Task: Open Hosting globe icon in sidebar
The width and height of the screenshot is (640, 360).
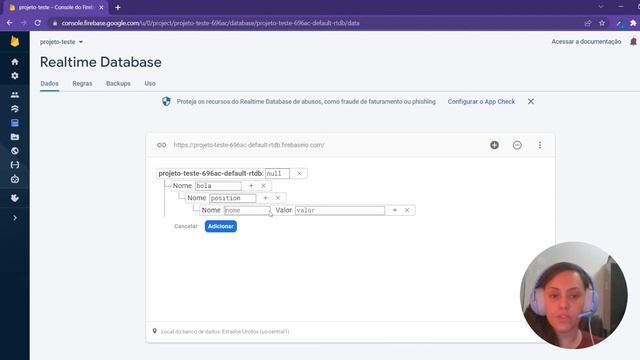Action: tap(15, 151)
